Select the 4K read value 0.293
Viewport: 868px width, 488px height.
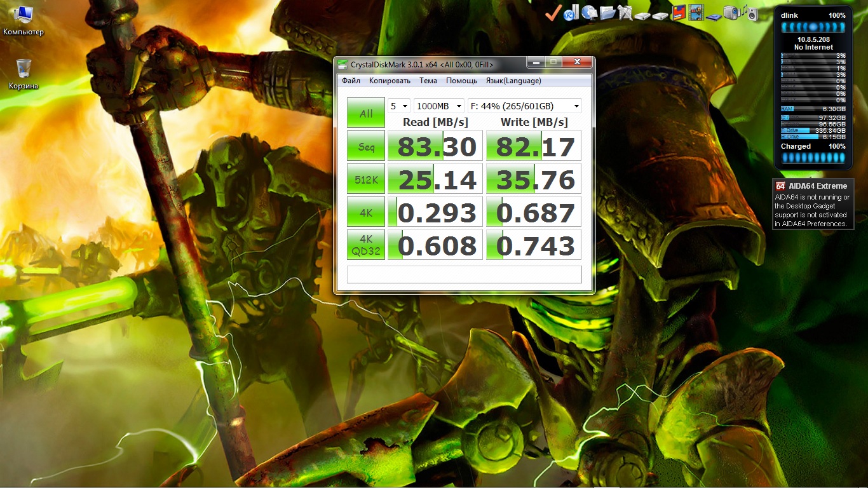(435, 212)
